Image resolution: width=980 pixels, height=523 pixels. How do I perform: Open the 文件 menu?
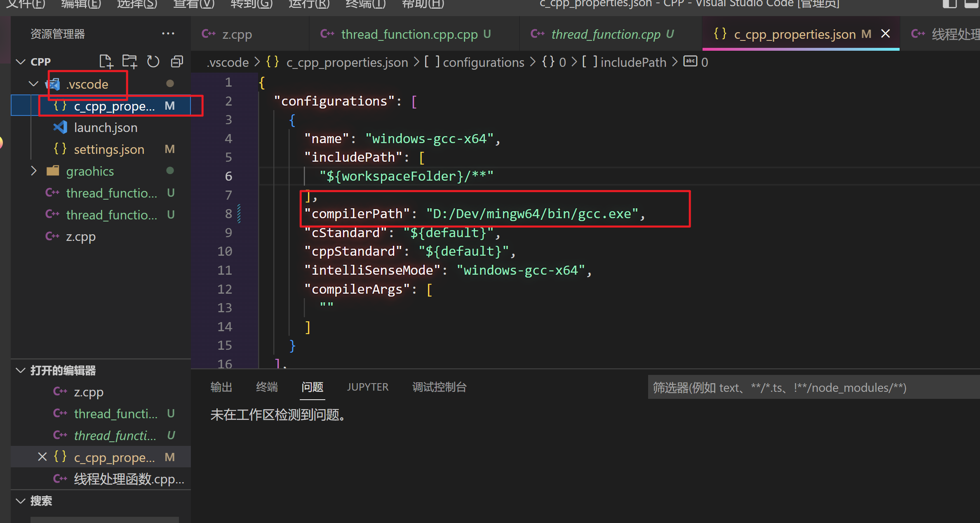26,4
